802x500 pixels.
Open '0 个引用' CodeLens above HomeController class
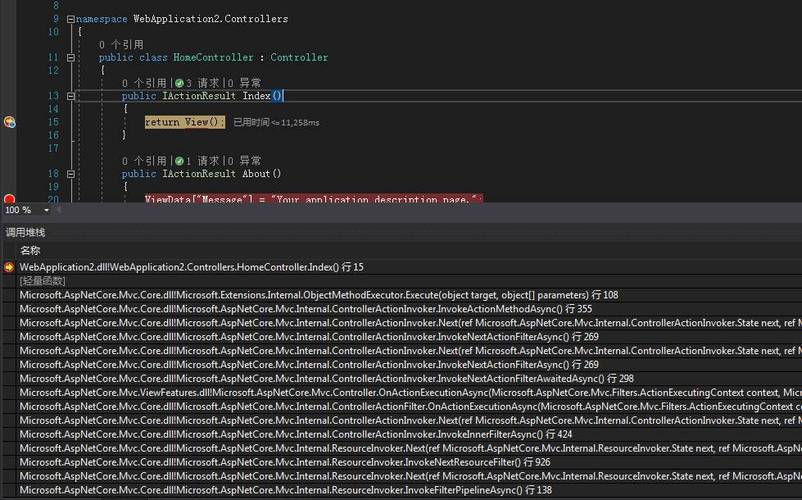coord(121,44)
